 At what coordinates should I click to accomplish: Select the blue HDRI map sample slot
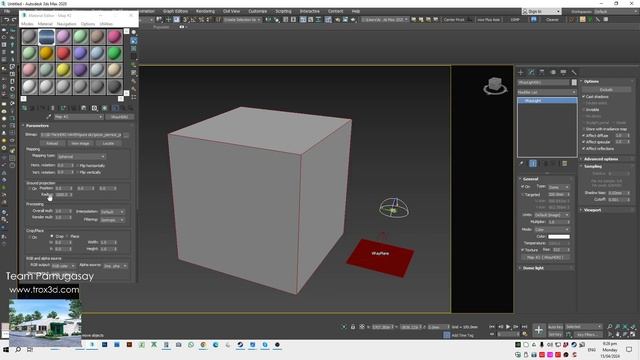point(47,37)
